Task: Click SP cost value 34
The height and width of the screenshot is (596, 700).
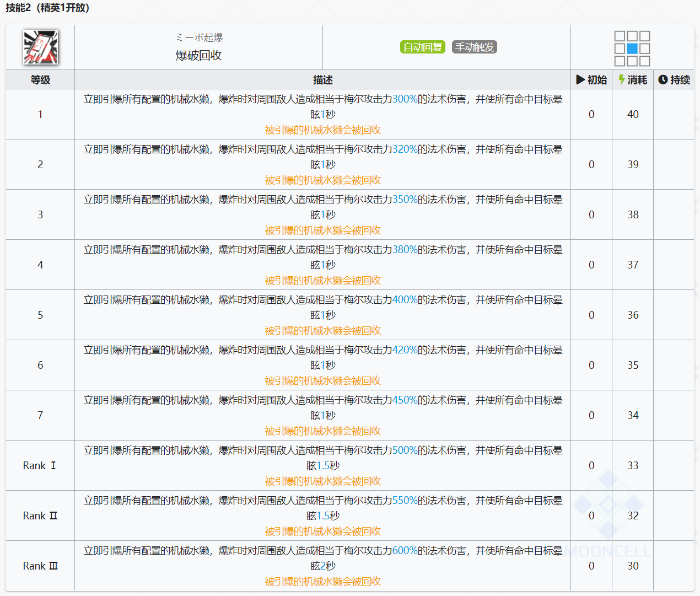Action: tap(633, 415)
